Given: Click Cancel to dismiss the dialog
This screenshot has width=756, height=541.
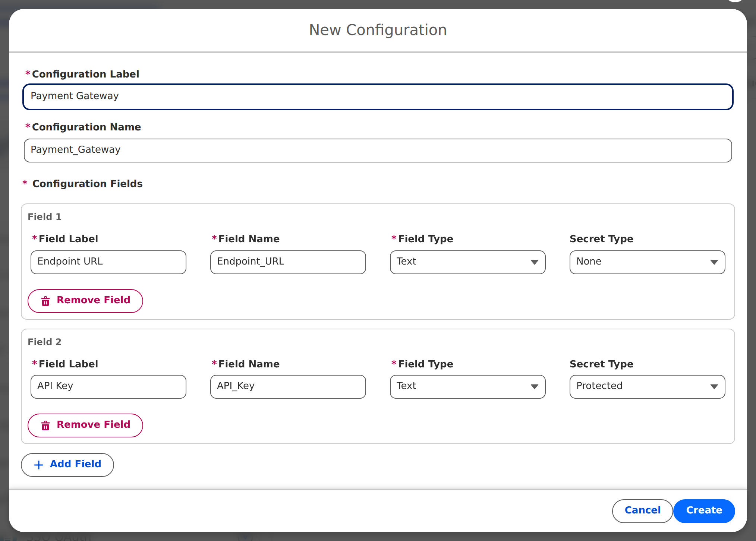Looking at the screenshot, I should [x=643, y=511].
